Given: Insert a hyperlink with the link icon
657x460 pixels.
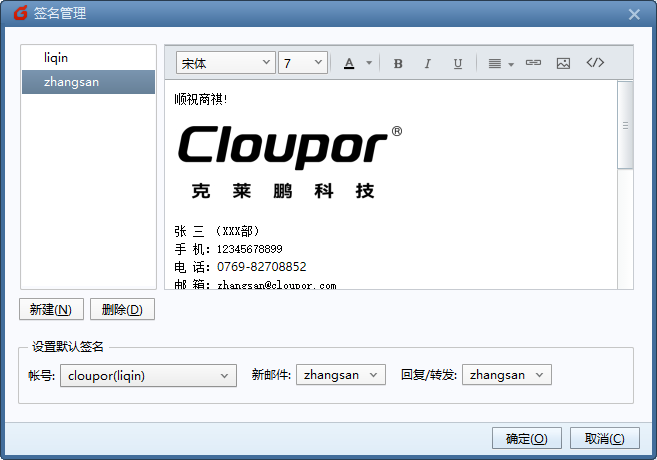Looking at the screenshot, I should pyautogui.click(x=533, y=62).
